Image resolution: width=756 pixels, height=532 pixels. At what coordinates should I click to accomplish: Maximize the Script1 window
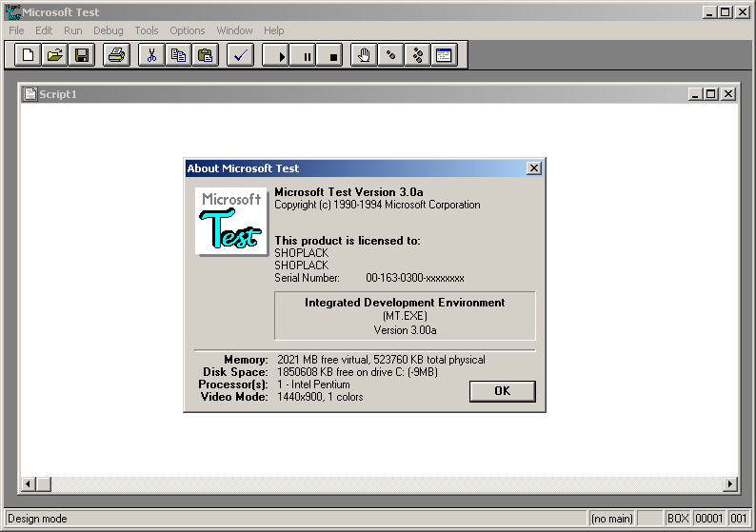(710, 94)
